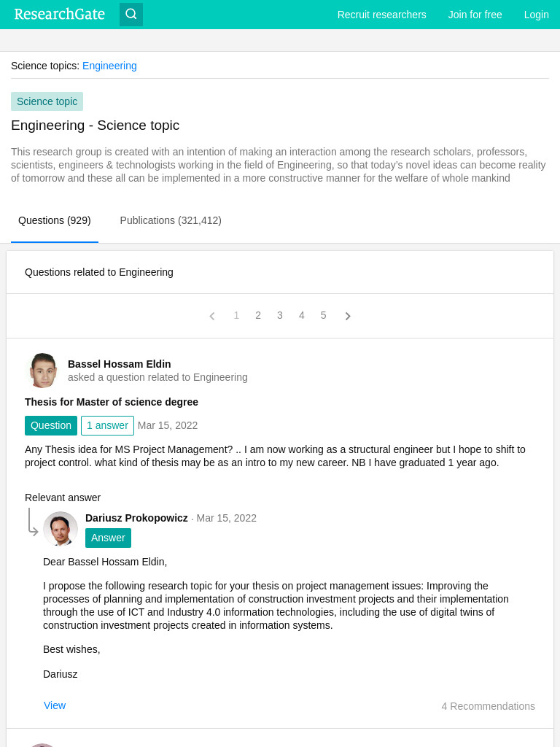The height and width of the screenshot is (747, 560).
Task: Open the Login link
Action: pyautogui.click(x=536, y=15)
